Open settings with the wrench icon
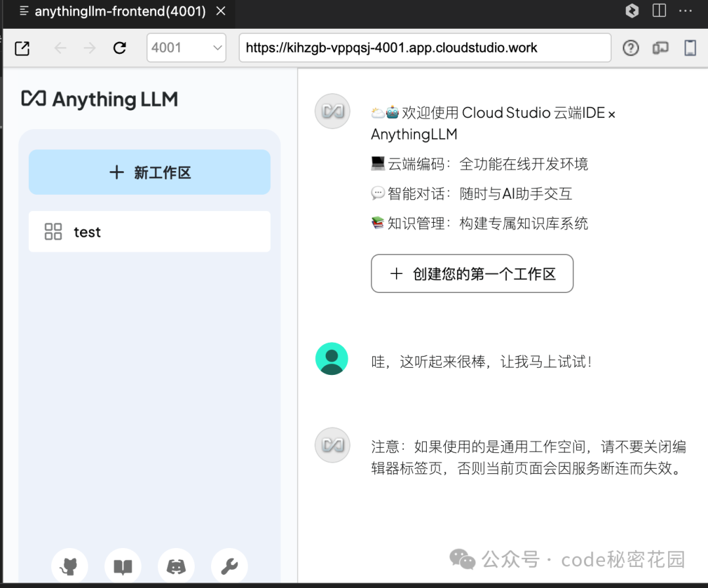The width and height of the screenshot is (708, 588). coord(229,566)
